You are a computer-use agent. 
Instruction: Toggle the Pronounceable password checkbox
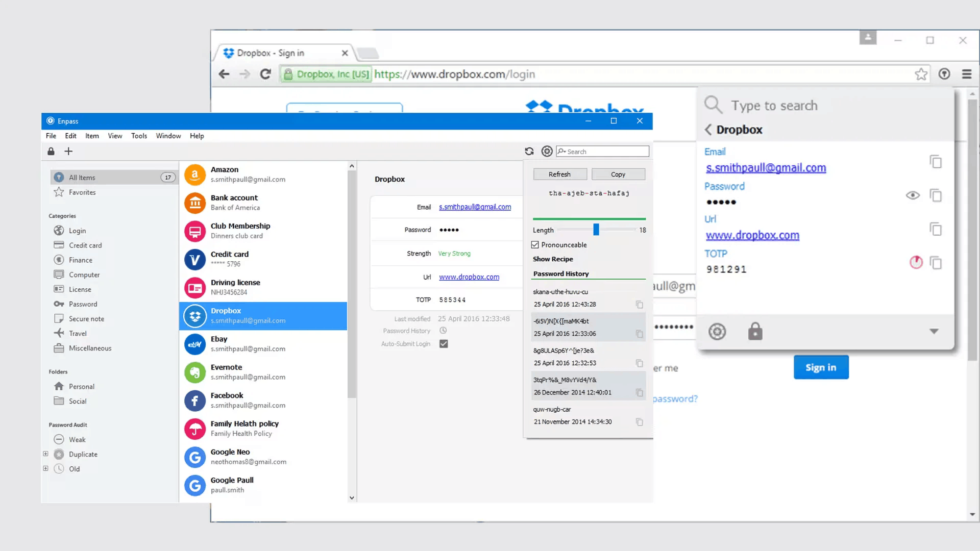coord(536,244)
